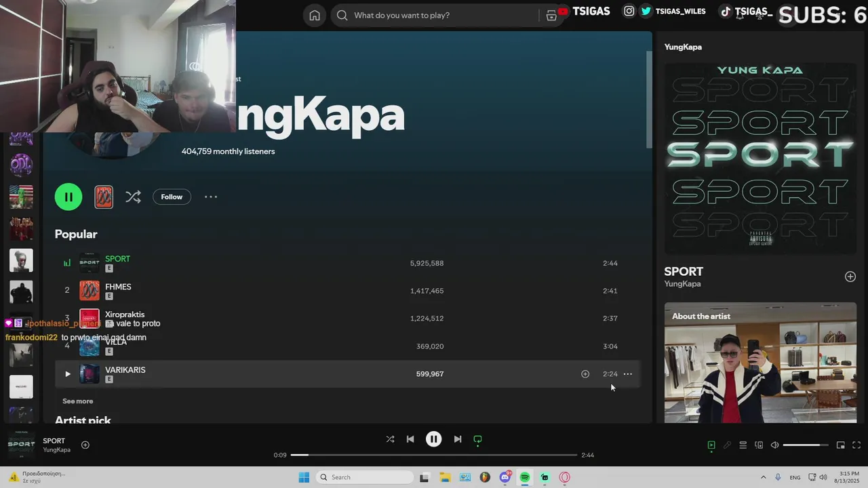This screenshot has width=868, height=488.
Task: Toggle the repeat button
Action: click(477, 439)
